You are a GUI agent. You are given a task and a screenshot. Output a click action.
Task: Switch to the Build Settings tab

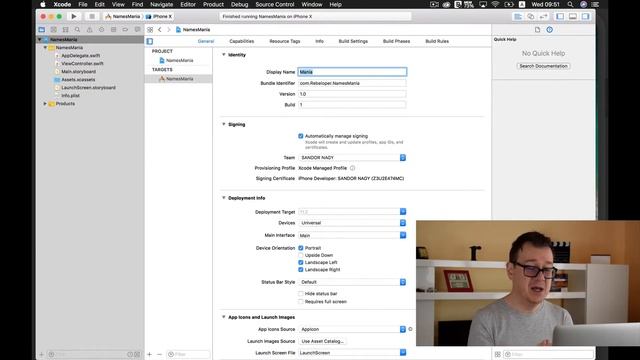click(x=353, y=41)
